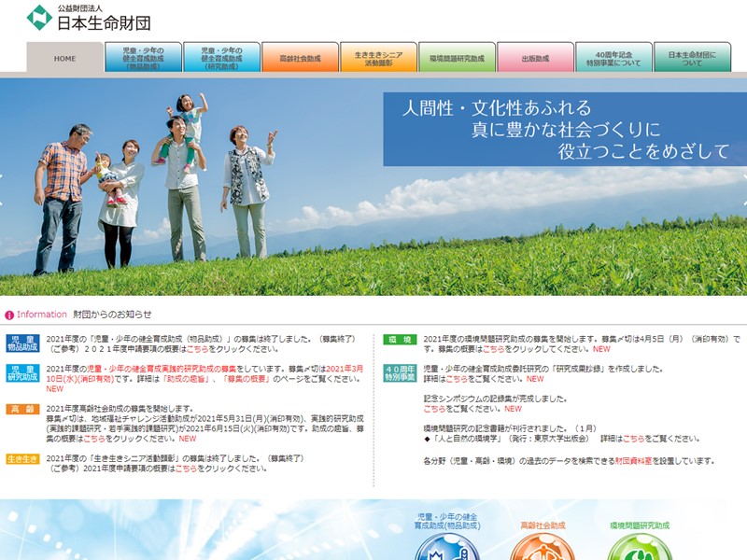
Task: Open こちら link for 記念シンポジウム記録集
Action: pos(434,409)
